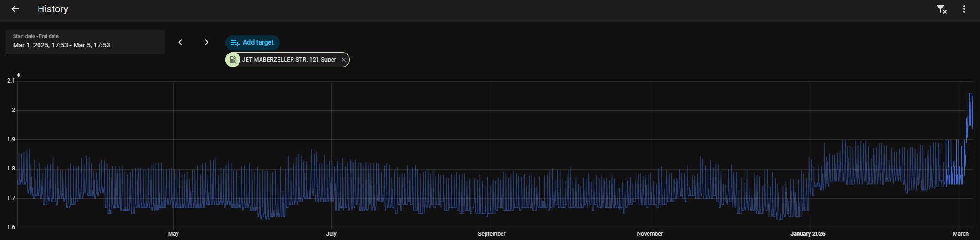The width and height of the screenshot is (980, 240).
Task: Click the January 2026 axis label
Action: (x=807, y=233)
